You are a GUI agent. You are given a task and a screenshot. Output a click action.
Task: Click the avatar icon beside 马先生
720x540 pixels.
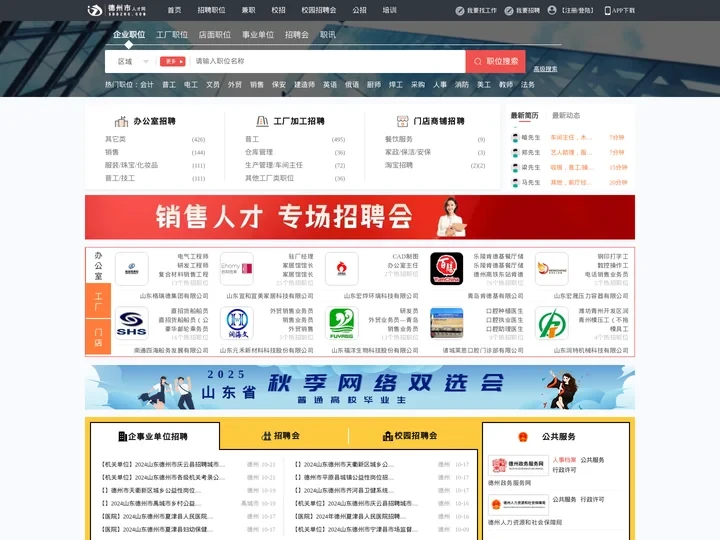click(x=515, y=183)
